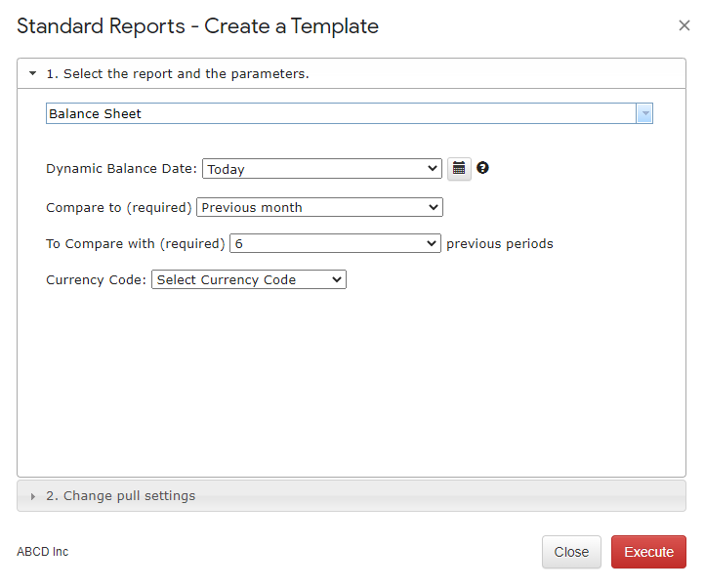Viewport: 705px width, 588px height.
Task: Click the question mark help icon
Action: (482, 168)
